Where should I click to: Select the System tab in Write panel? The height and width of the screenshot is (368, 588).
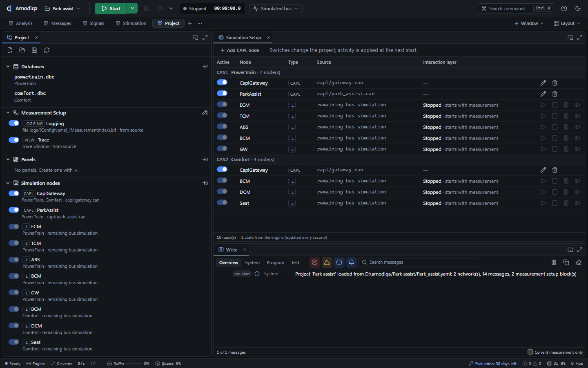pyautogui.click(x=252, y=263)
